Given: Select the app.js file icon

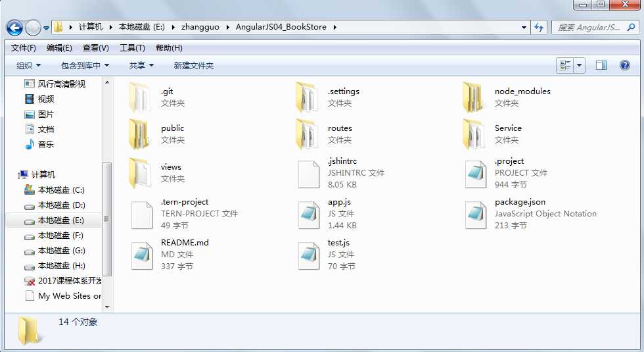Looking at the screenshot, I should (x=308, y=215).
